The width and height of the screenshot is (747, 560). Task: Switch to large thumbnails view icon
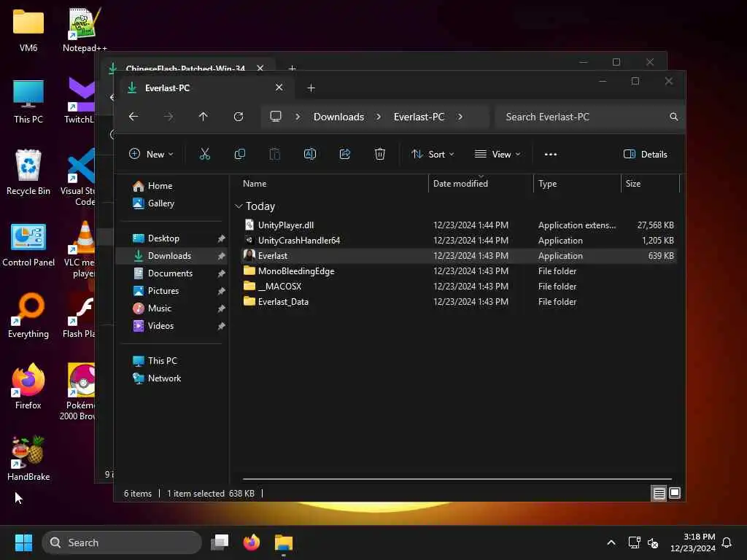tap(675, 494)
